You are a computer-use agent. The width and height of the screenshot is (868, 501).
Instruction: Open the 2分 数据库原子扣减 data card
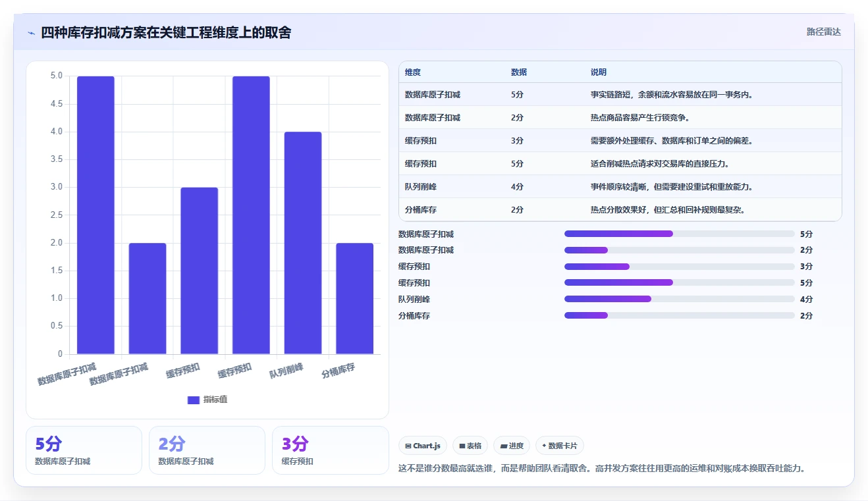click(207, 450)
